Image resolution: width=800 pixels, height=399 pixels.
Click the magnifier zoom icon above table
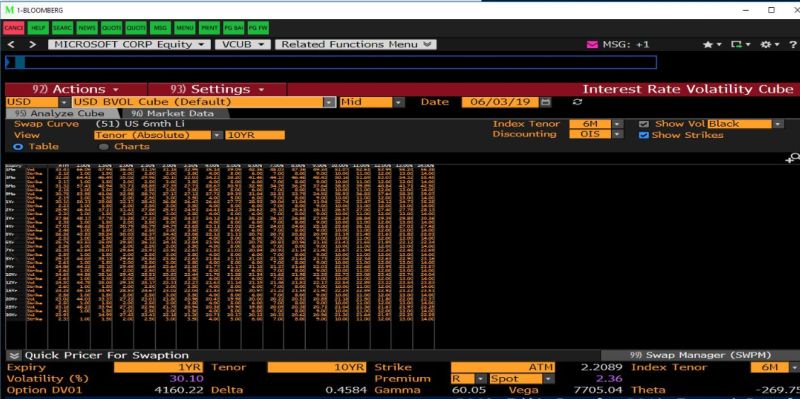coord(793,159)
